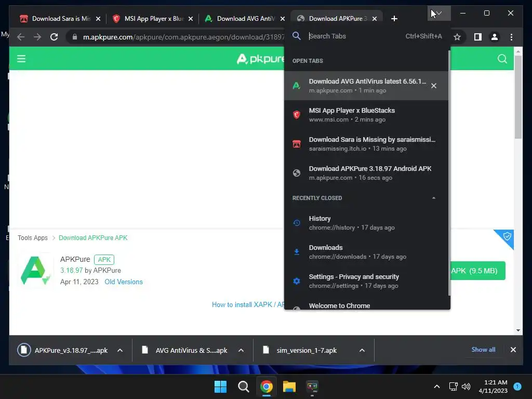The height and width of the screenshot is (399, 532).
Task: View site security lock info
Action: 75,37
